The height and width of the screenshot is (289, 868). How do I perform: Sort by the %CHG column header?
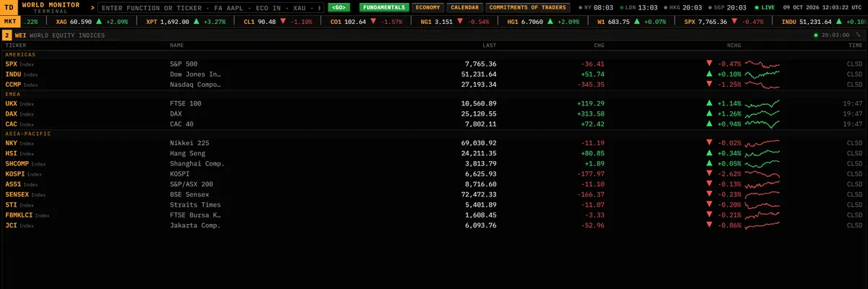pyautogui.click(x=734, y=45)
